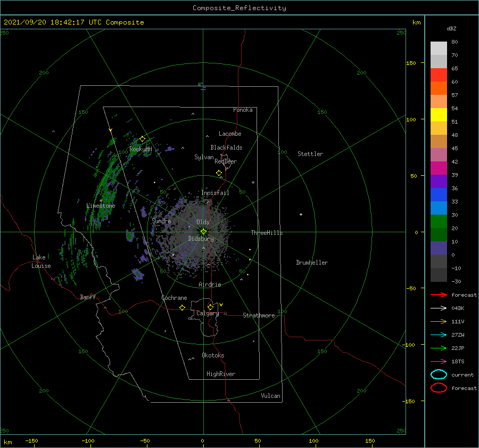
Task: Pick the dark gray swatch between -10 and -30
Action: click(439, 275)
